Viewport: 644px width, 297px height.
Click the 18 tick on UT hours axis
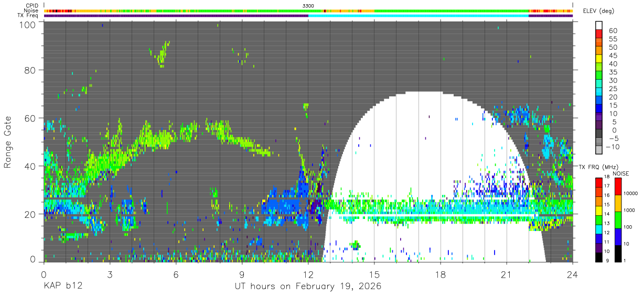pos(441,274)
